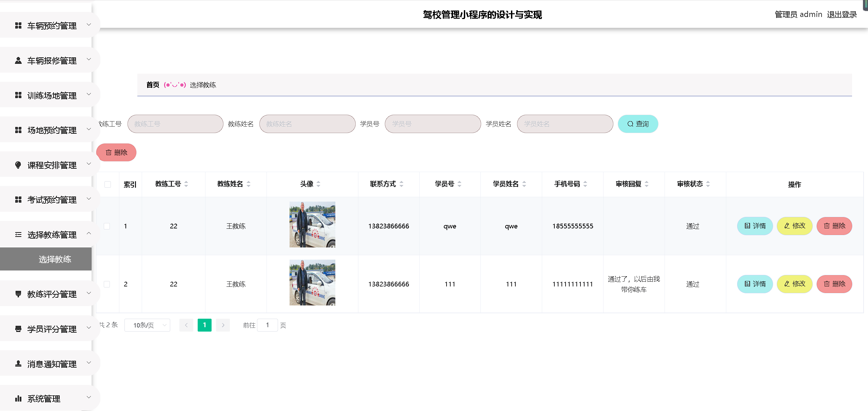This screenshot has width=868, height=411.
Task: Click 退出登录 logout link
Action: pos(842,14)
